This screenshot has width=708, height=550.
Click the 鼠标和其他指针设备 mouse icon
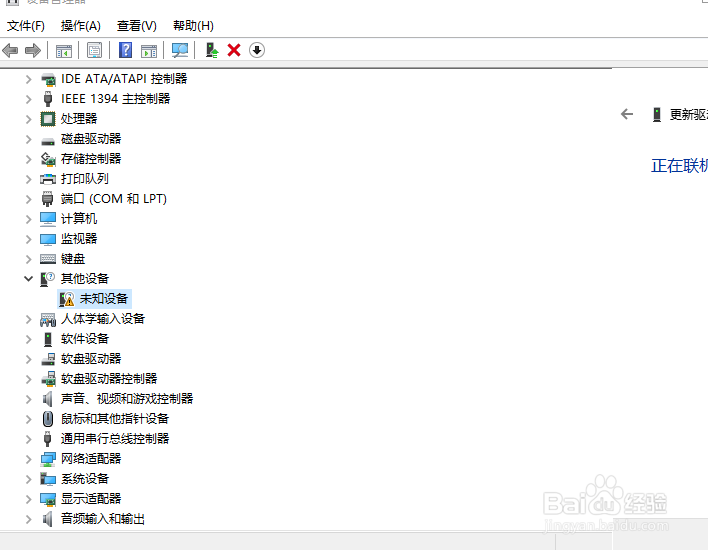[48, 419]
